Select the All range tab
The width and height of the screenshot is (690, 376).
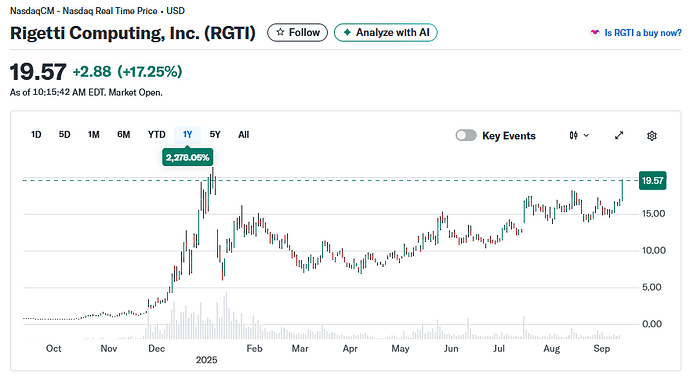[243, 135]
